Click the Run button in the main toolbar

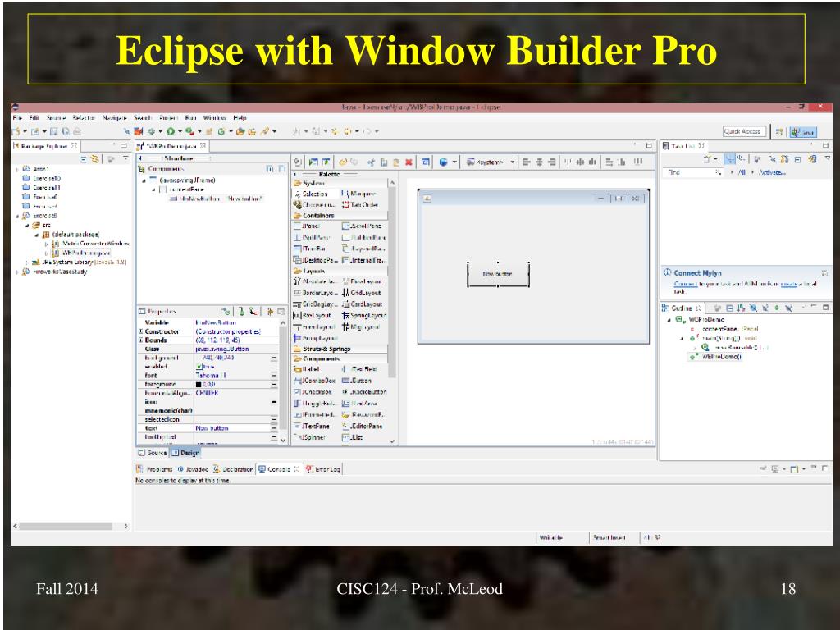[171, 131]
